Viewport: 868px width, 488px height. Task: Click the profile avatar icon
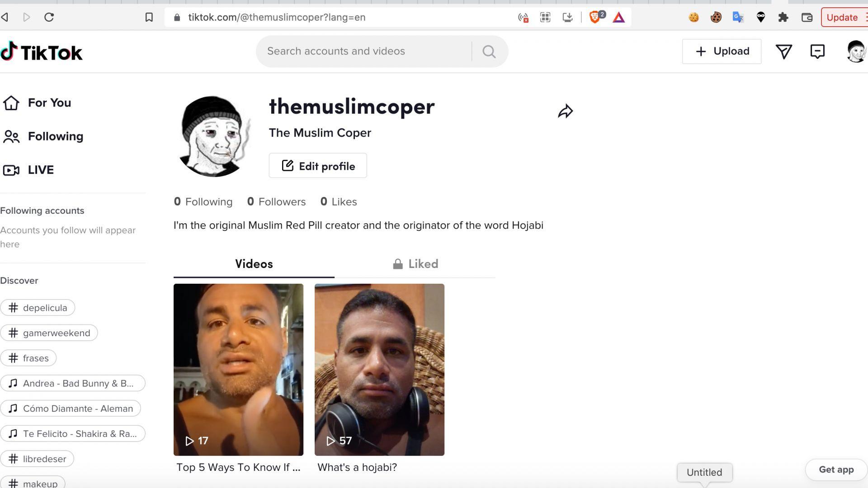[856, 51]
